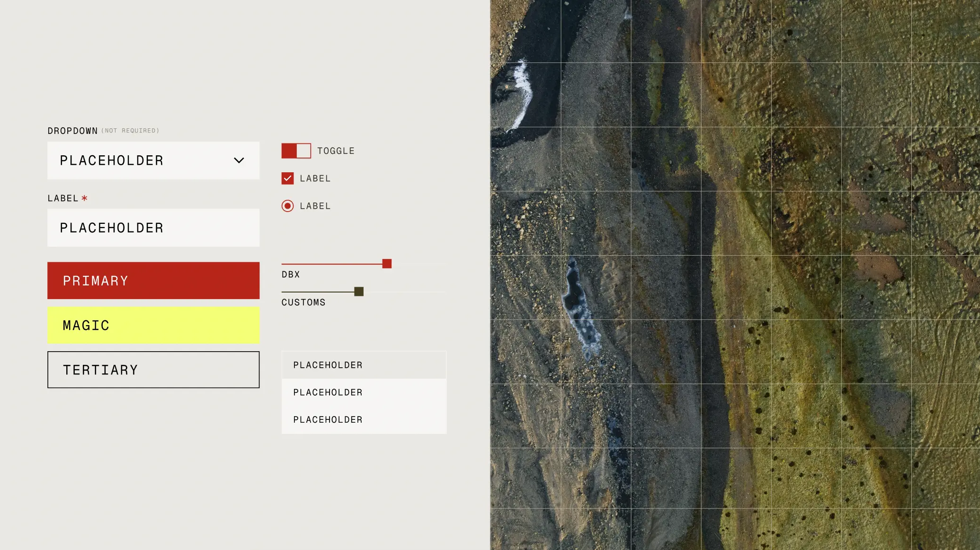Click the aerial landscape grid image

pos(735,275)
